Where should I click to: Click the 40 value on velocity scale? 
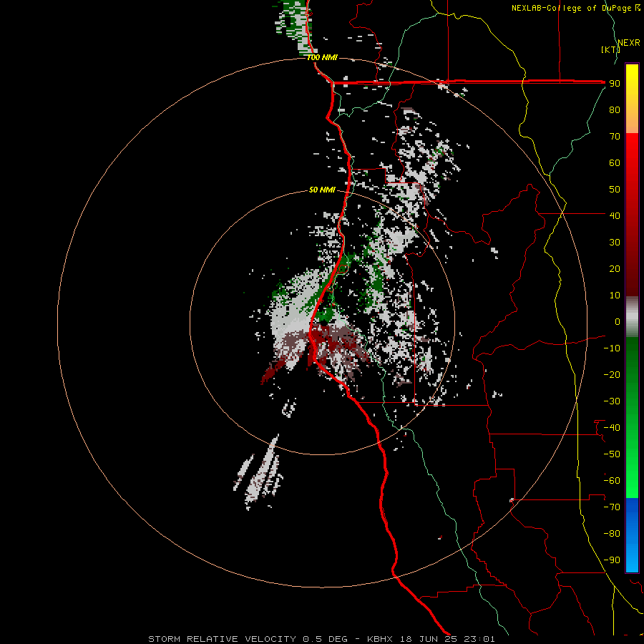coord(615,215)
